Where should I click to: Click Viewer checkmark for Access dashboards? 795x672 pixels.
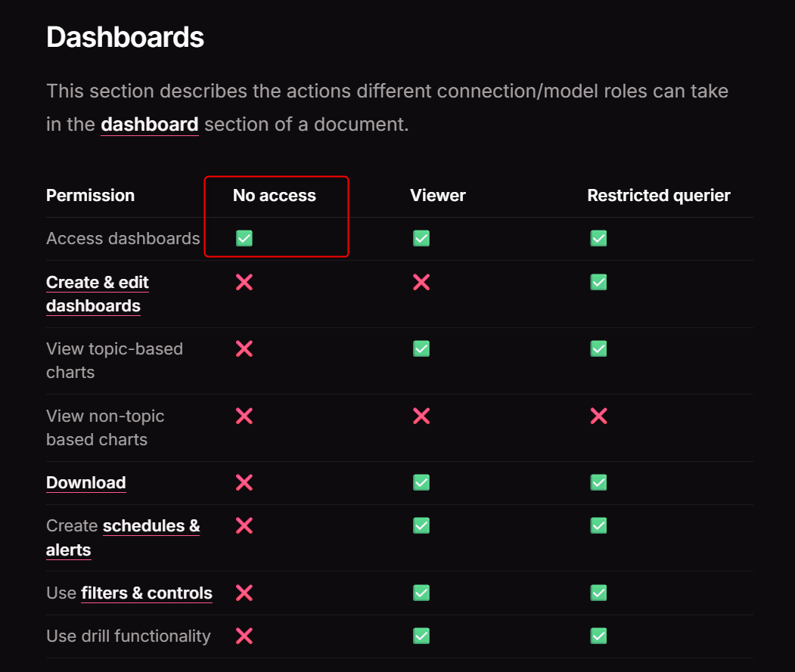point(421,238)
